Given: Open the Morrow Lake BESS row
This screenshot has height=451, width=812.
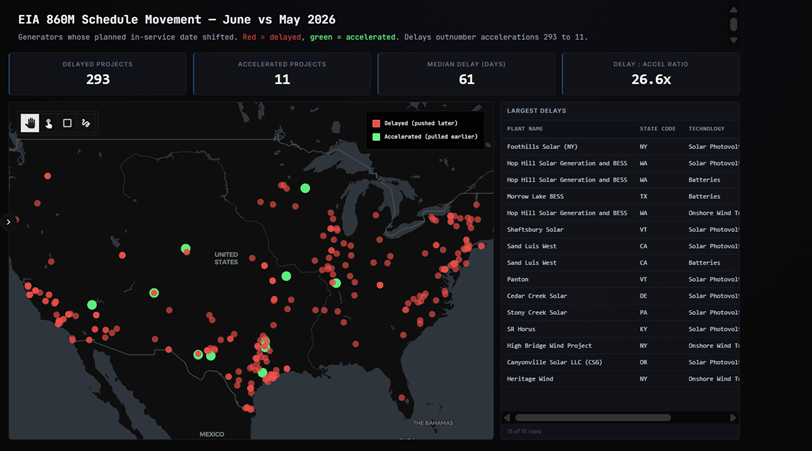Looking at the screenshot, I should (x=620, y=197).
